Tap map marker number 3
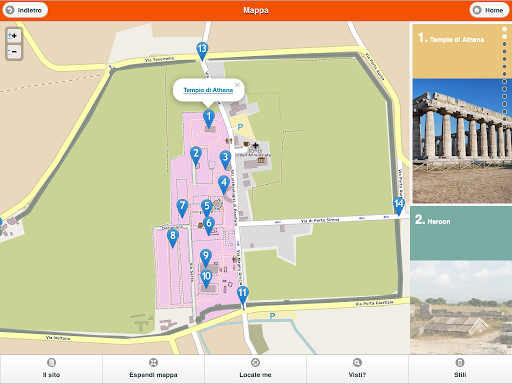Image resolution: width=512 pixels, height=384 pixels. pyautogui.click(x=225, y=159)
